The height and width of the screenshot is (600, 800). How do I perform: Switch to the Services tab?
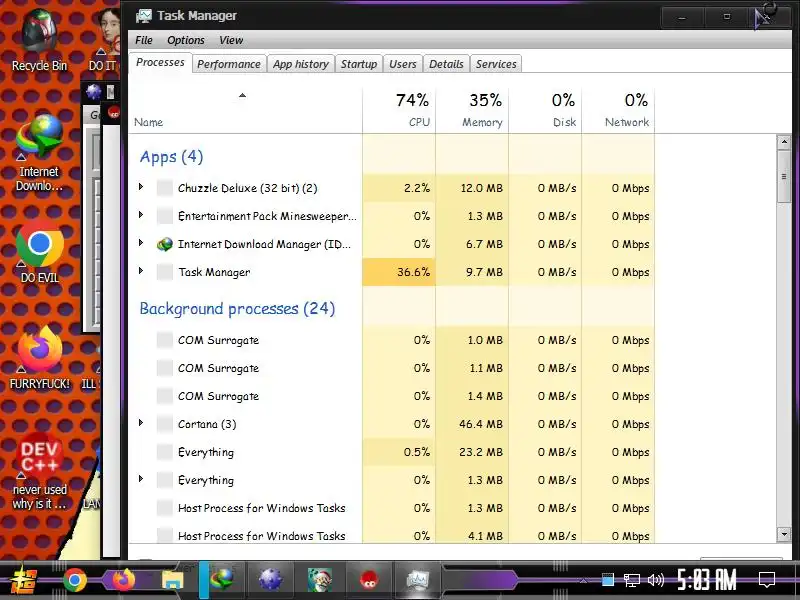click(x=496, y=64)
